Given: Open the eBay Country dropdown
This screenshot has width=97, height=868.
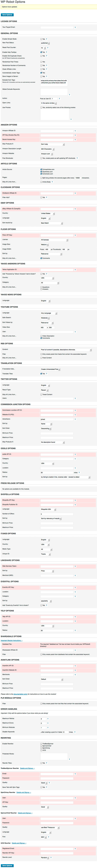Looking at the screenshot, I should click(47, 214).
